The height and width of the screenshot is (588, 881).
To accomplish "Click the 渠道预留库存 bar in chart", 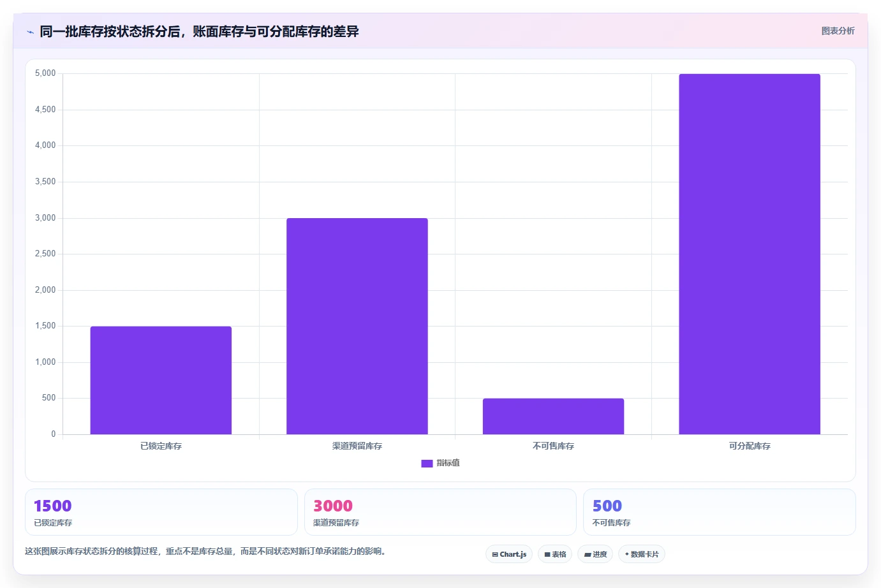I will (357, 327).
